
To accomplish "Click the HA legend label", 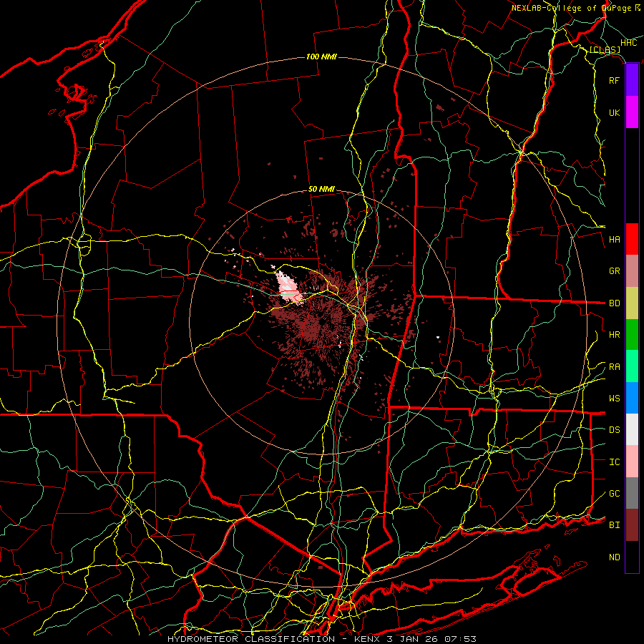I will click(614, 240).
